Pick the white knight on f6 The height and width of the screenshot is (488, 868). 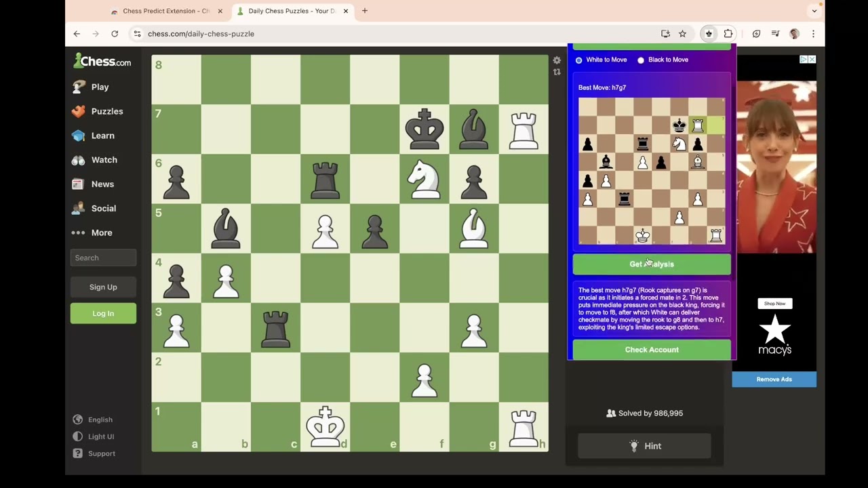coord(425,179)
